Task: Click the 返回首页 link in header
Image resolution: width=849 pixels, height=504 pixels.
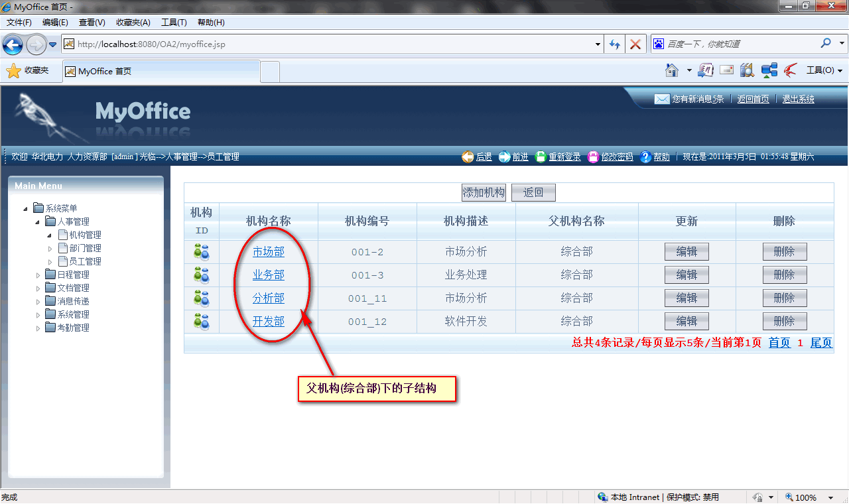Action: coord(753,99)
